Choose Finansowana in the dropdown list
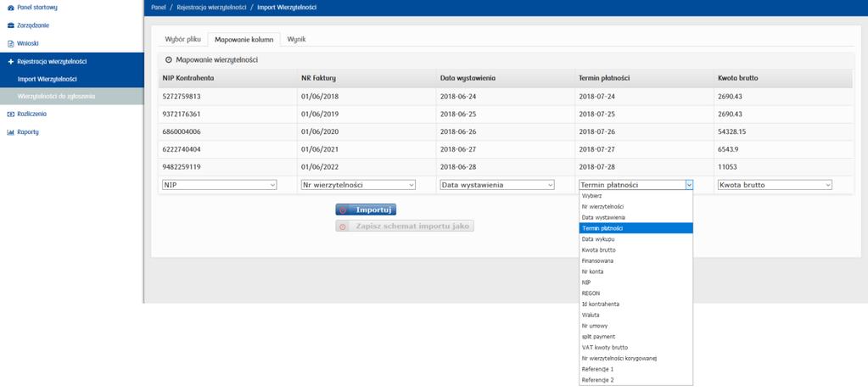 click(636, 260)
